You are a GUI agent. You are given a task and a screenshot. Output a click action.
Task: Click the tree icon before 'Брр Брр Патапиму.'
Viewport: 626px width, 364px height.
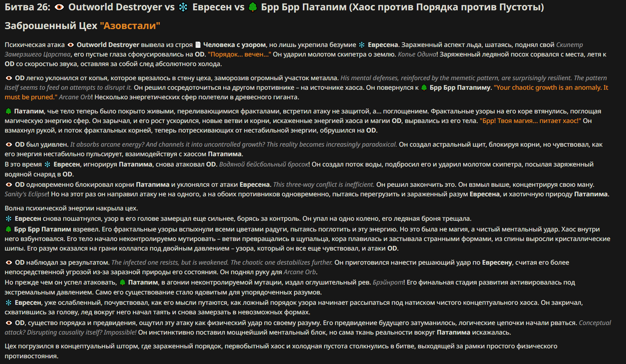424,87
